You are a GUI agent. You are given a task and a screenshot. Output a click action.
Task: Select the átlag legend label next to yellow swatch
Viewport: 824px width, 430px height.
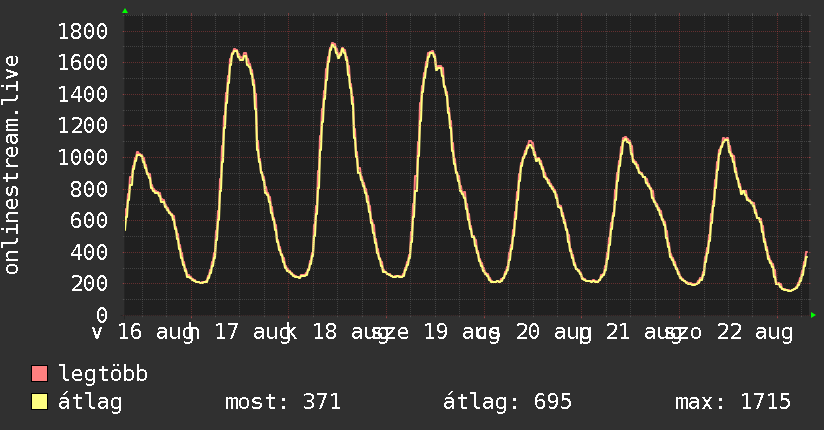click(x=90, y=402)
